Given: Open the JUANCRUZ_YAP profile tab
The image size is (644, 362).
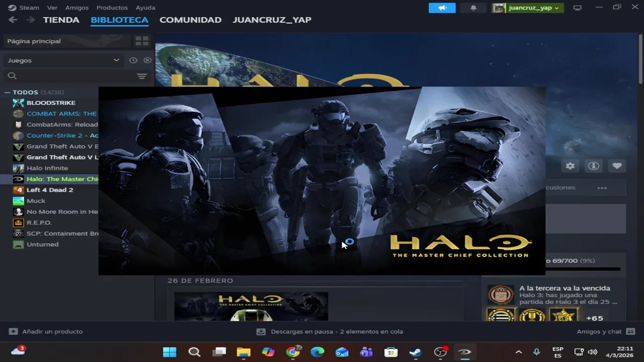Looking at the screenshot, I should click(x=272, y=20).
